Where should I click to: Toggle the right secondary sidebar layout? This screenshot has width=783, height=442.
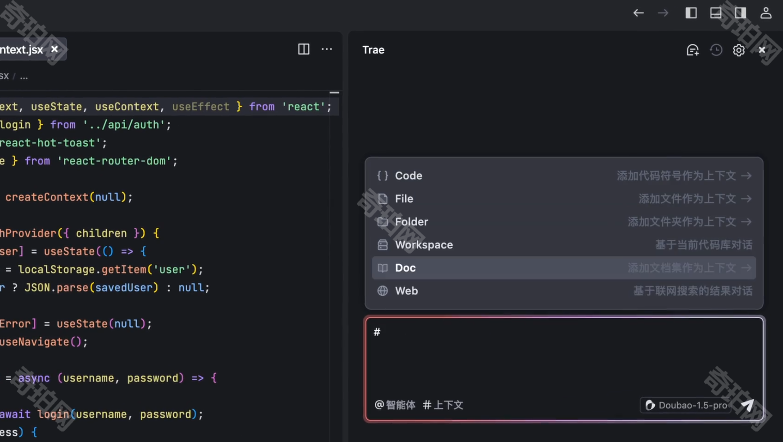(740, 13)
